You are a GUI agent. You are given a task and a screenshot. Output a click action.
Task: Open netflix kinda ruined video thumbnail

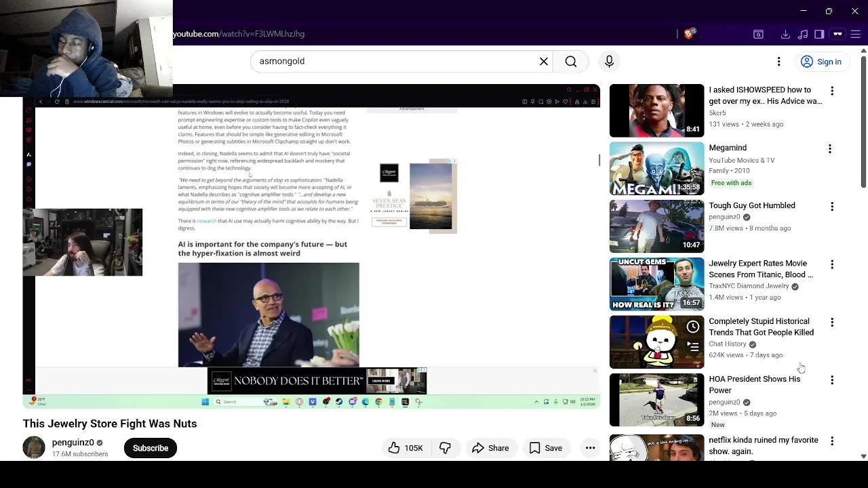(x=656, y=448)
